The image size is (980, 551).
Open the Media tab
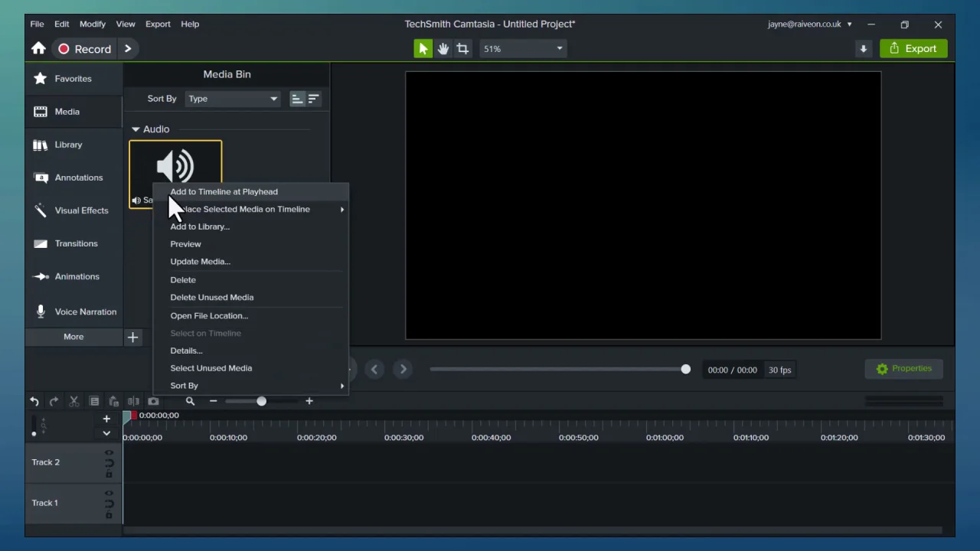coord(73,112)
